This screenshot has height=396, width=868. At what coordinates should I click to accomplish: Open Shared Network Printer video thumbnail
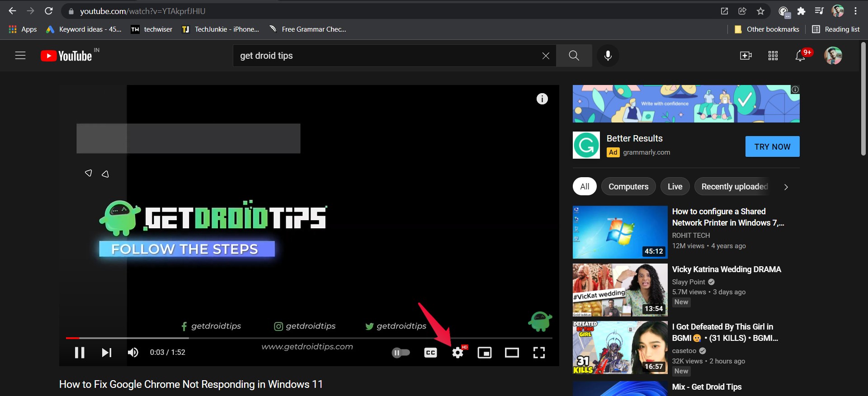620,232
